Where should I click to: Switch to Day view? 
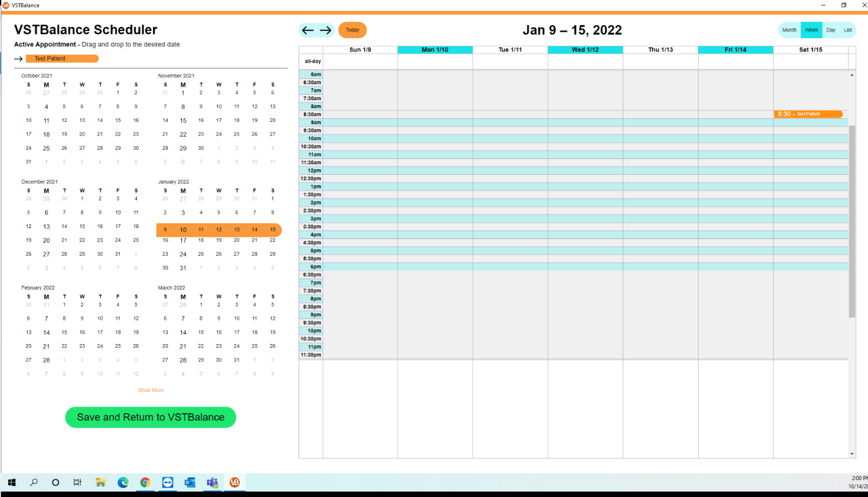831,30
